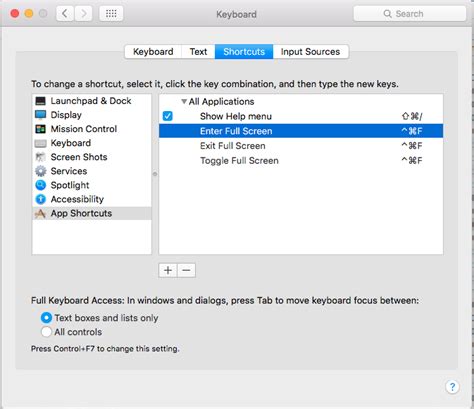Select the Accessibility icon
474x409 pixels.
click(x=40, y=199)
